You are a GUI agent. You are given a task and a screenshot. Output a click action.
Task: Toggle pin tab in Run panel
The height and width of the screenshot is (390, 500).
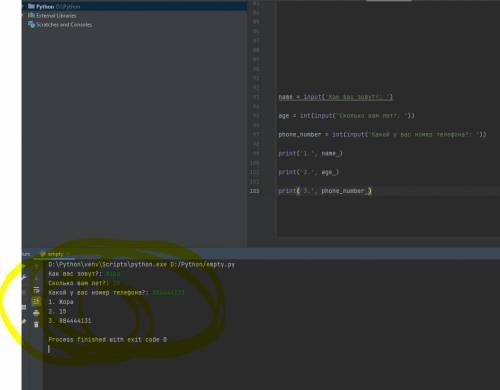pos(24,321)
